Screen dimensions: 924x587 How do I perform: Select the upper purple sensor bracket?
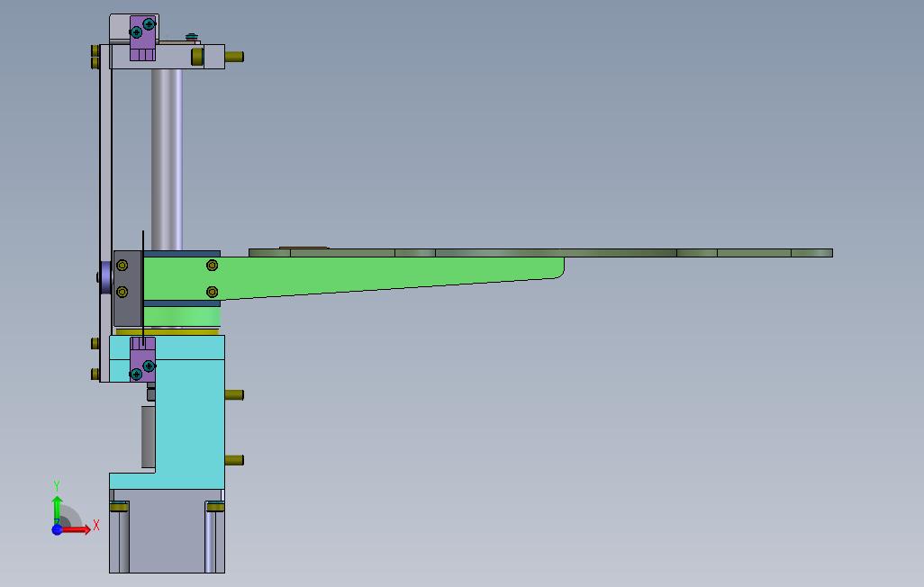142,38
